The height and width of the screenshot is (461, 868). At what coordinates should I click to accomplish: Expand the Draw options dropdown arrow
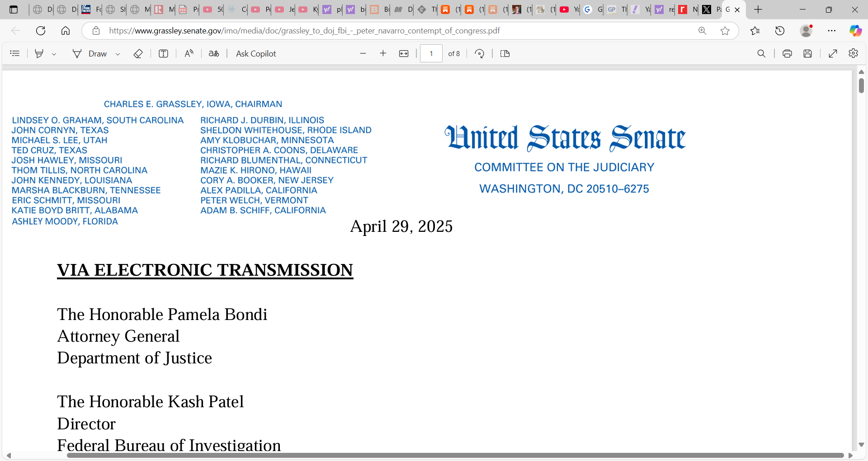118,54
